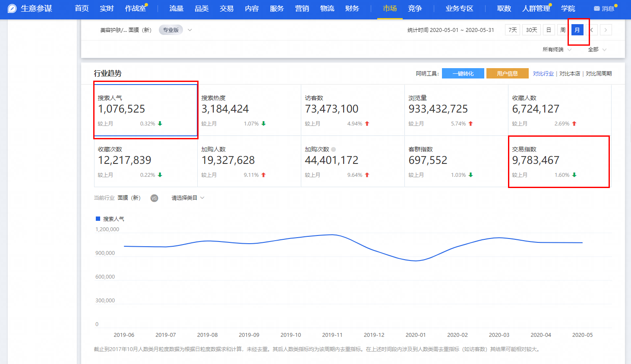The height and width of the screenshot is (364, 631).
Task: Open the 营销 menu item
Action: pyautogui.click(x=302, y=9)
